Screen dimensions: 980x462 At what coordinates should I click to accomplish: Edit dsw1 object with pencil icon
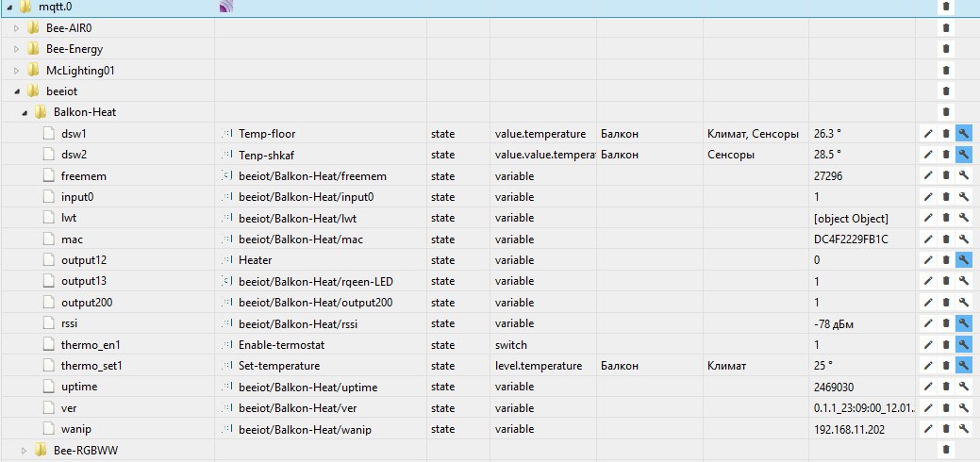[x=928, y=133]
